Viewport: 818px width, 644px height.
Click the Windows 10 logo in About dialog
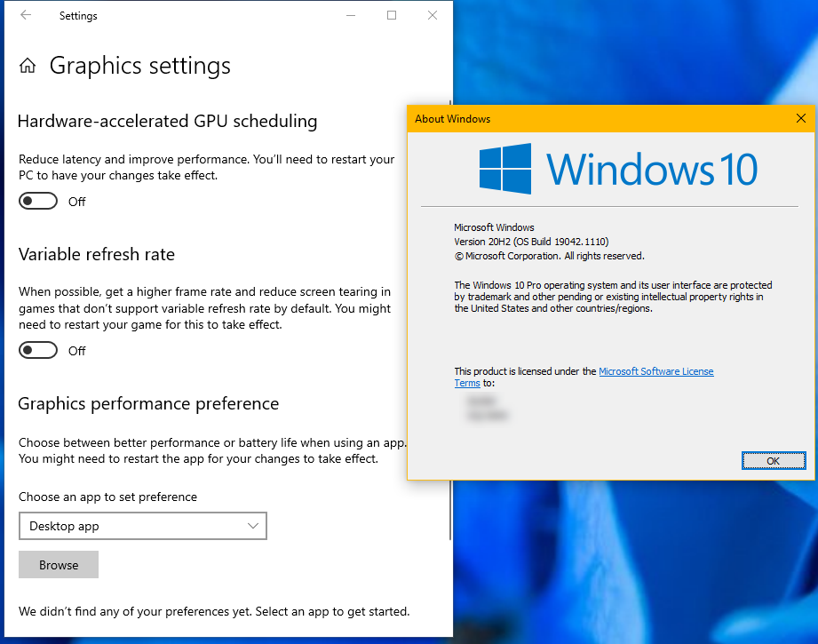tap(619, 169)
